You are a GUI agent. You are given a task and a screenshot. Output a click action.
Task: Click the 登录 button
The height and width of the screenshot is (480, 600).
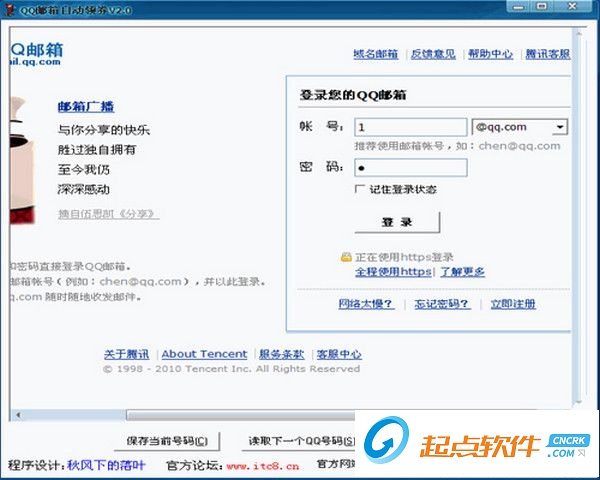tap(397, 222)
